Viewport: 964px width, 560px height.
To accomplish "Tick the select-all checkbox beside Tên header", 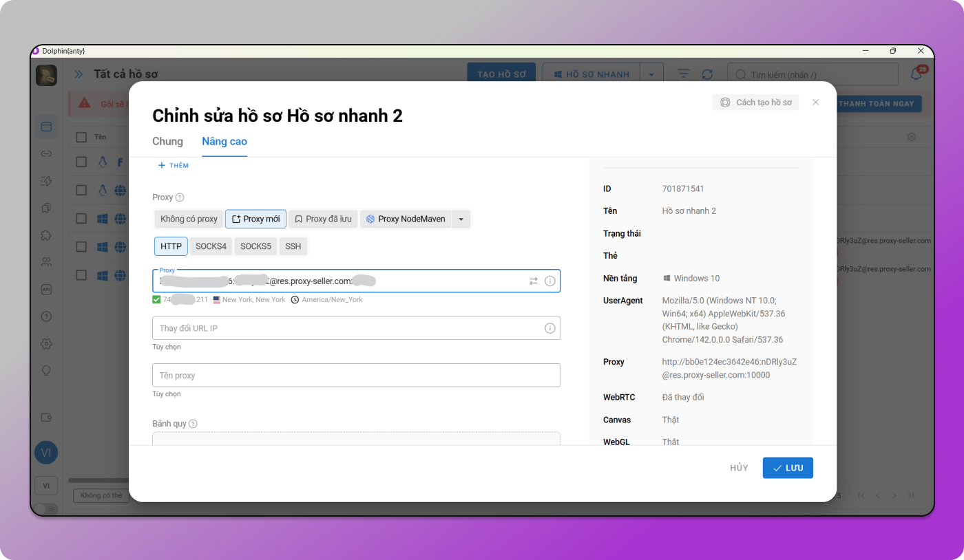I will pyautogui.click(x=81, y=137).
